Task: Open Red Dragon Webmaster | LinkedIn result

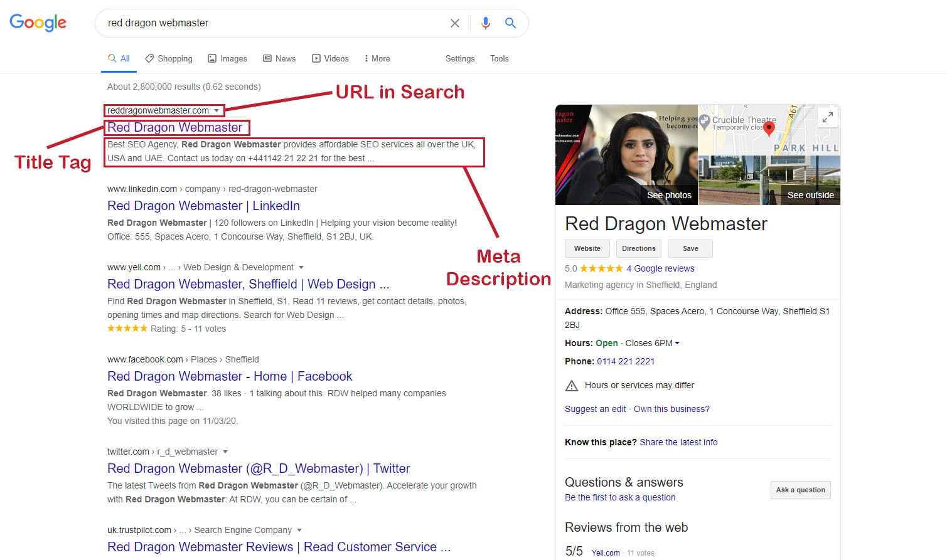Action: pyautogui.click(x=203, y=206)
